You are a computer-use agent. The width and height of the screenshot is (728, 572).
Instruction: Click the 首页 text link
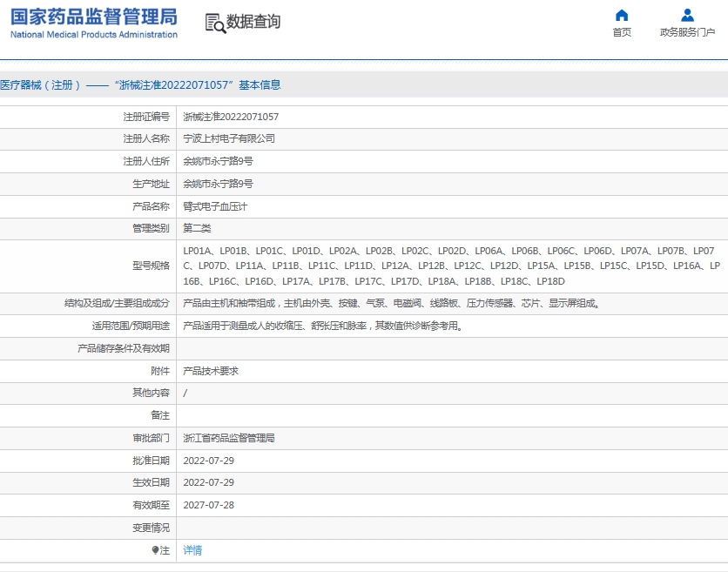pyautogui.click(x=622, y=32)
